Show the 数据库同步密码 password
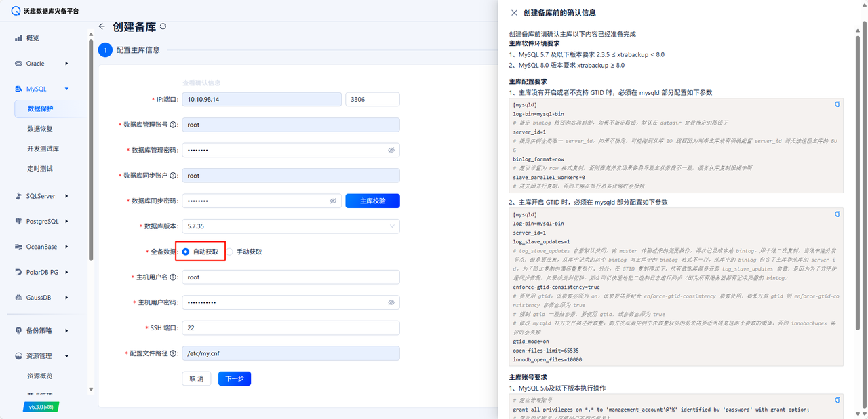Viewport: 868px width, 419px height. click(x=333, y=201)
